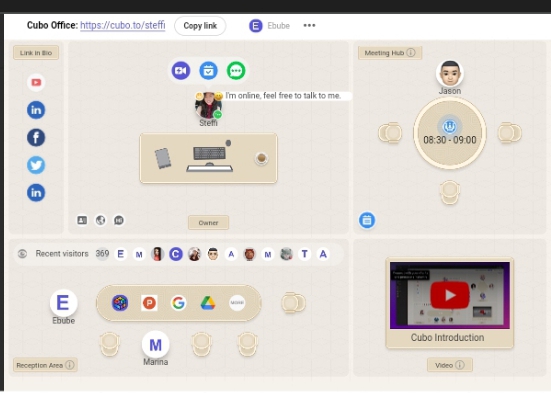This screenshot has height=398, width=551.
Task: Click Ebube's avatar in the Reception Area
Action: [x=63, y=303]
